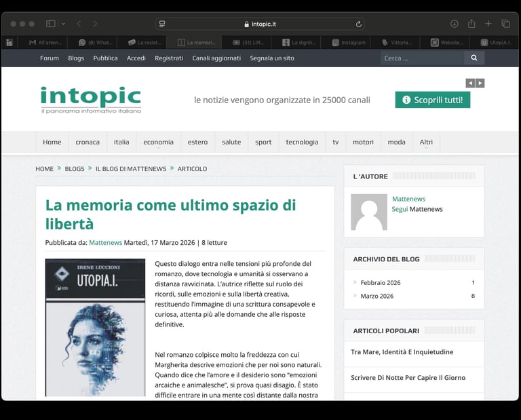Click the Accedi login link

[136, 58]
